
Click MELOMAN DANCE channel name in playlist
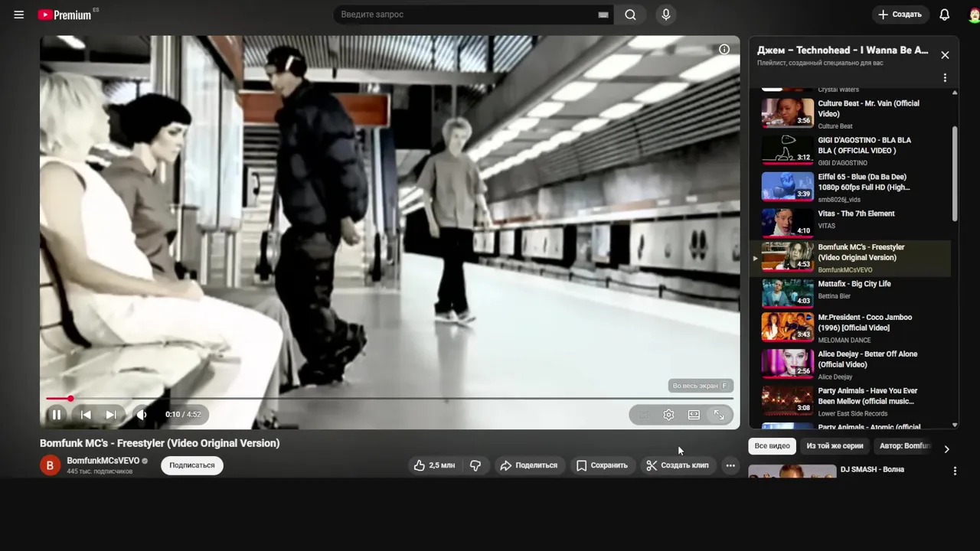click(844, 341)
